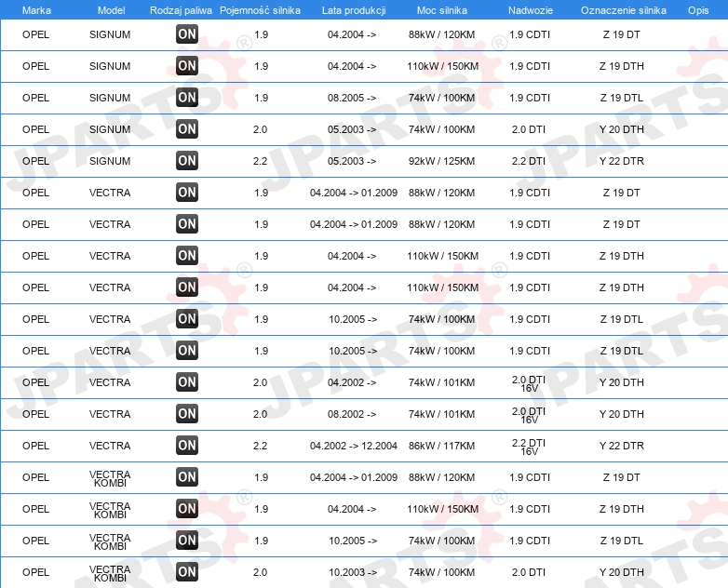Viewport: 728px width, 588px height.
Task: Click 2.0 DTI in the SIGNUM row
Action: 529,129
